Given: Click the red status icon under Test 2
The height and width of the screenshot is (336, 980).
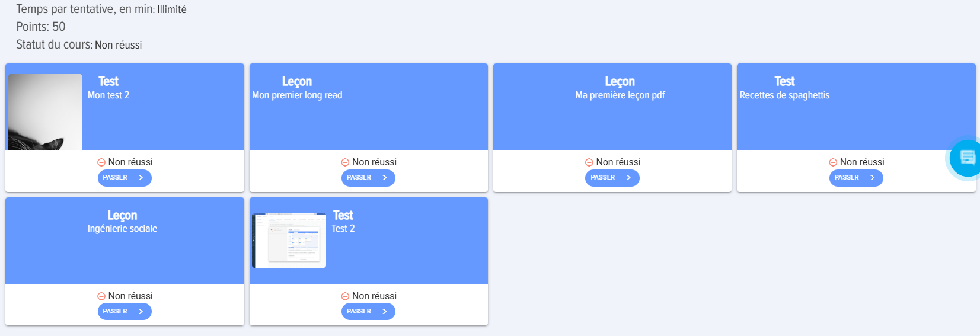Looking at the screenshot, I should pyautogui.click(x=345, y=296).
